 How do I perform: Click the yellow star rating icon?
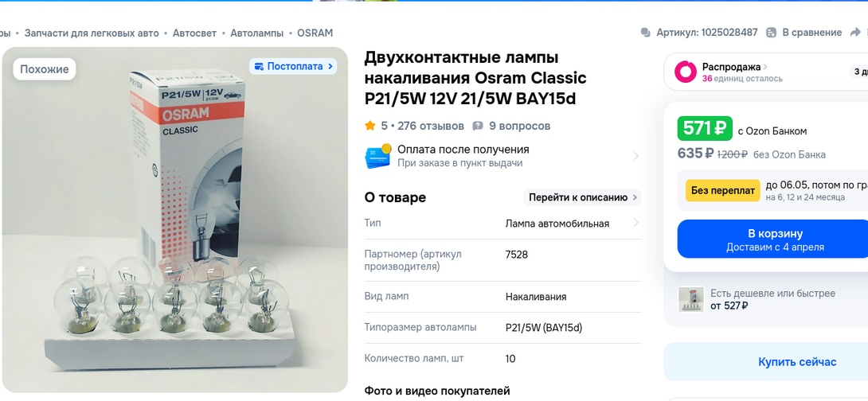click(x=370, y=126)
